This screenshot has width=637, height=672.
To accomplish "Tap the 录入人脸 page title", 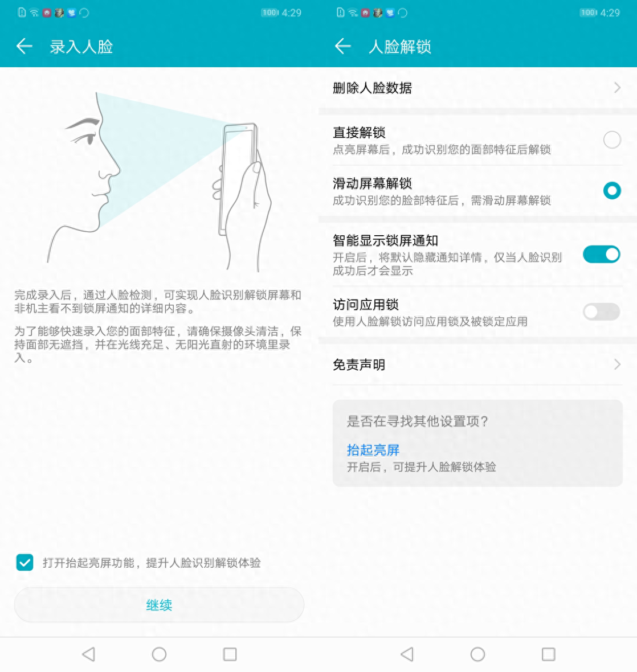I will pos(81,47).
